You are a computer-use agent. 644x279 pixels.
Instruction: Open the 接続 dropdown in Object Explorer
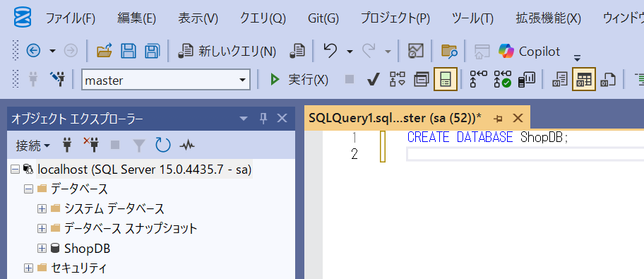point(33,145)
